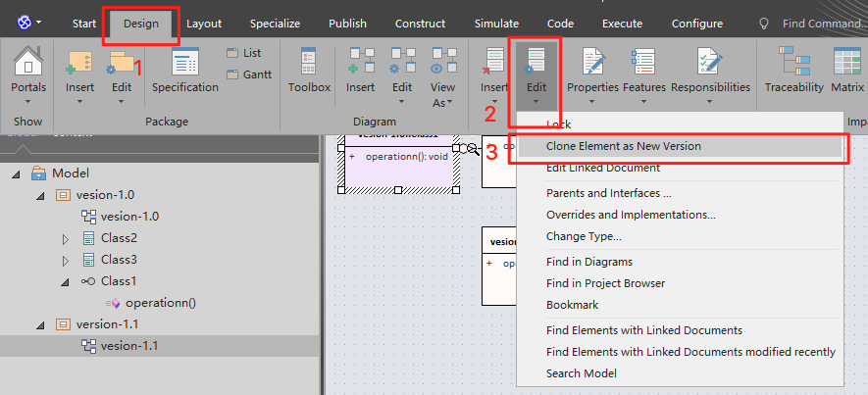Switch package view to Gantt
Image resolution: width=868 pixels, height=395 pixels.
coord(250,74)
